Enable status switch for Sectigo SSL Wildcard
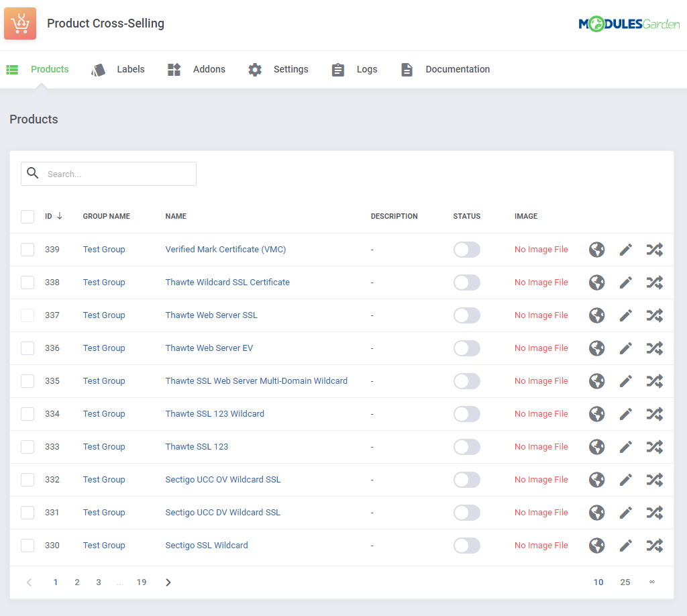This screenshot has width=687, height=616. coord(467,546)
